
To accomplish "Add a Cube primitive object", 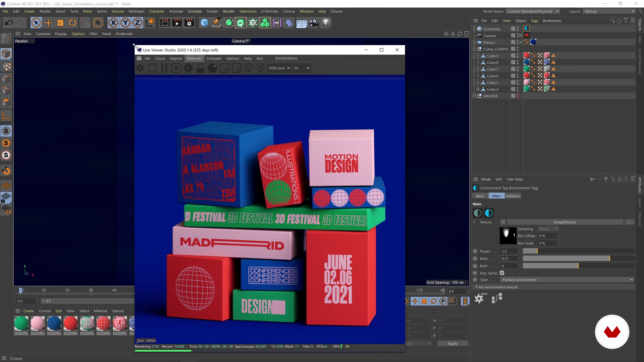I will pos(204,23).
